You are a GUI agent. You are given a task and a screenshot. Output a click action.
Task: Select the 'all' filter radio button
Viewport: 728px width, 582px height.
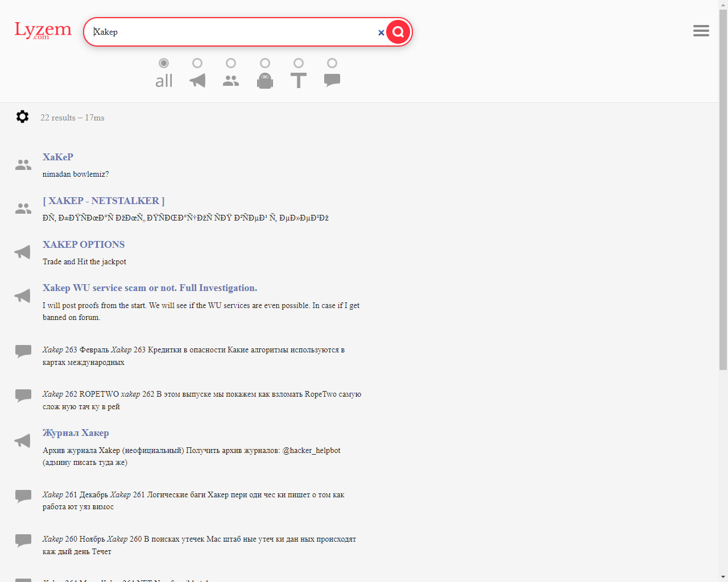click(164, 63)
